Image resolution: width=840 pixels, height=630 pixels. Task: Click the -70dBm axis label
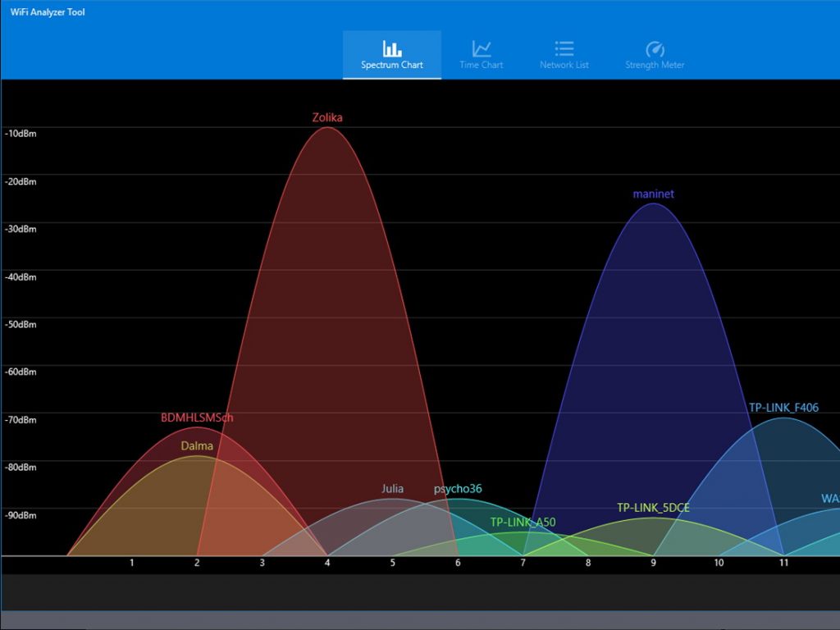pos(21,420)
